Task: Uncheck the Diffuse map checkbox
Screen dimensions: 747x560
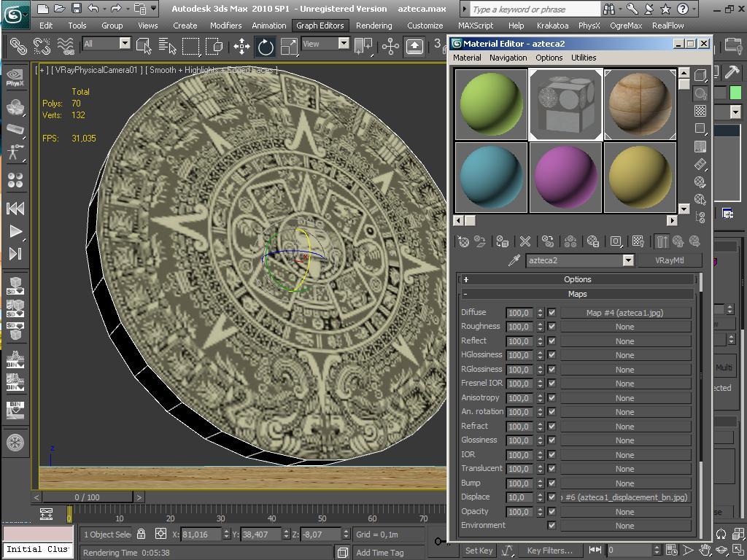Action: point(551,312)
